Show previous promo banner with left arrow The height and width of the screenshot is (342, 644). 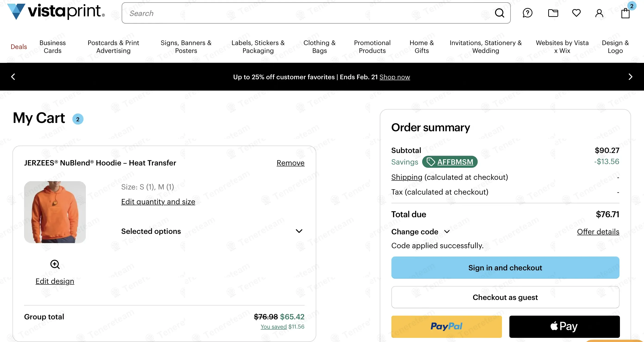point(13,77)
